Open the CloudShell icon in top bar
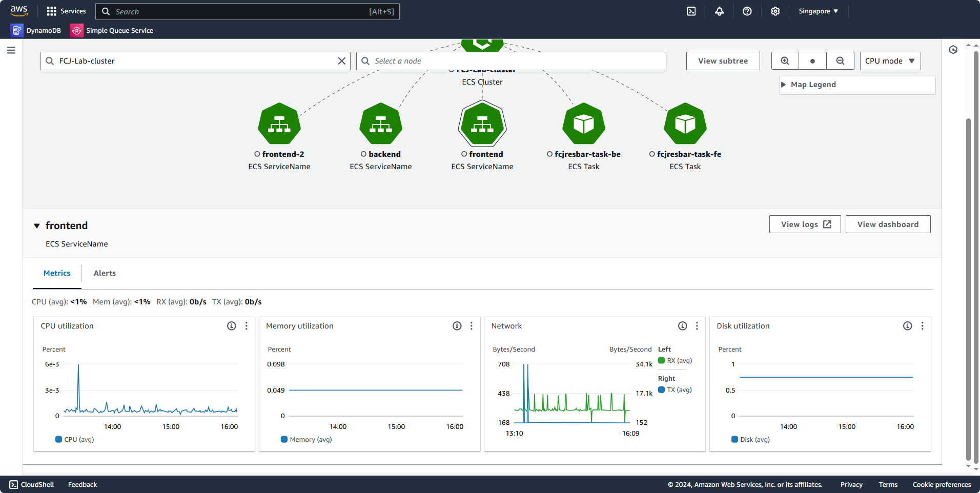 (691, 11)
